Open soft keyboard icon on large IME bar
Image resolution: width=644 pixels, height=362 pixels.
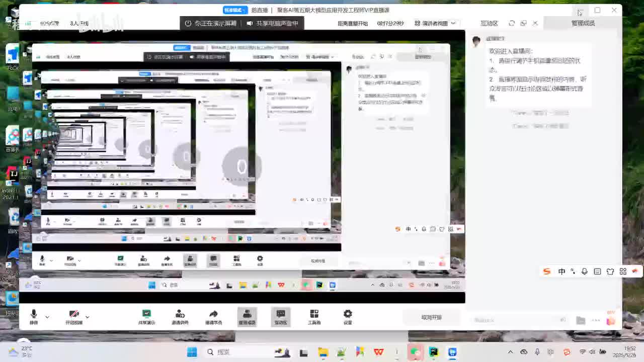pyautogui.click(x=597, y=271)
